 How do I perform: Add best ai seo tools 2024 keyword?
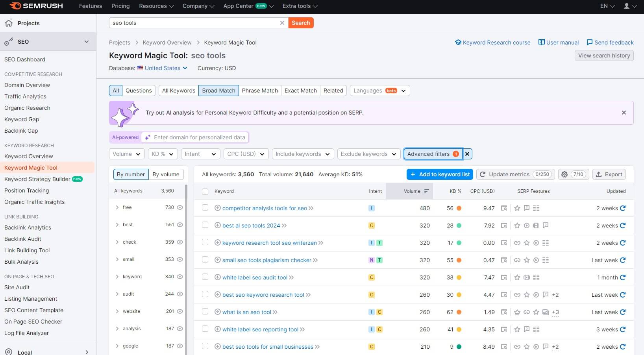coord(217,226)
